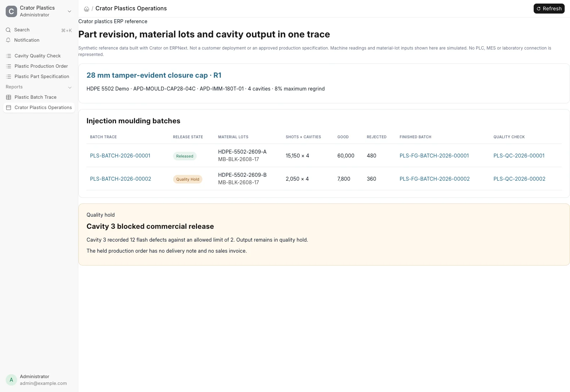Click the Cavity Quality Check list icon
Screen dimensions: 570x392
(9, 56)
